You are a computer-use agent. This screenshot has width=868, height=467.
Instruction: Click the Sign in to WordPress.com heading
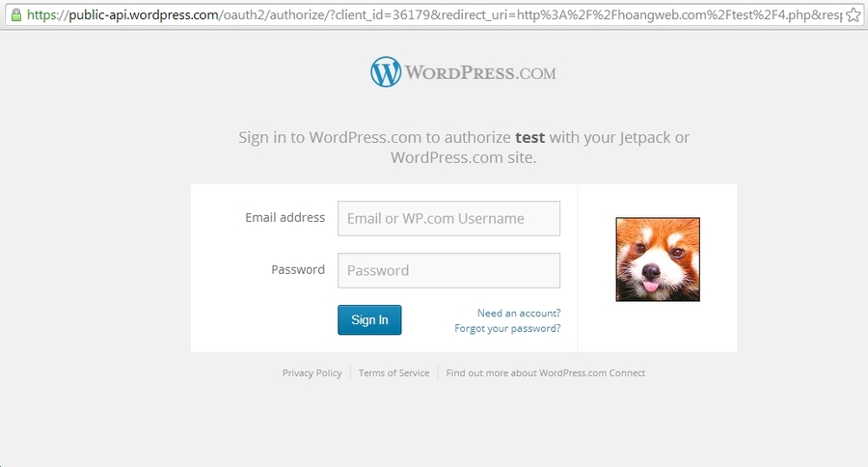464,148
